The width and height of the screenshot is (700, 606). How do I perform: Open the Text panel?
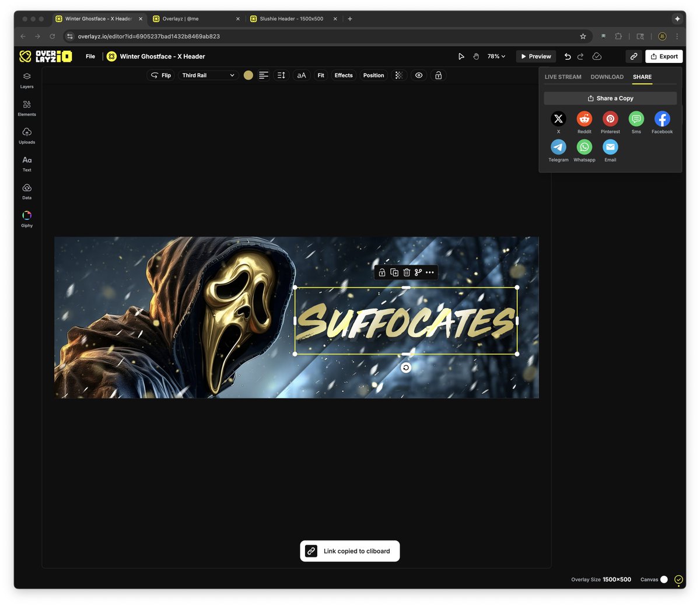pos(27,164)
